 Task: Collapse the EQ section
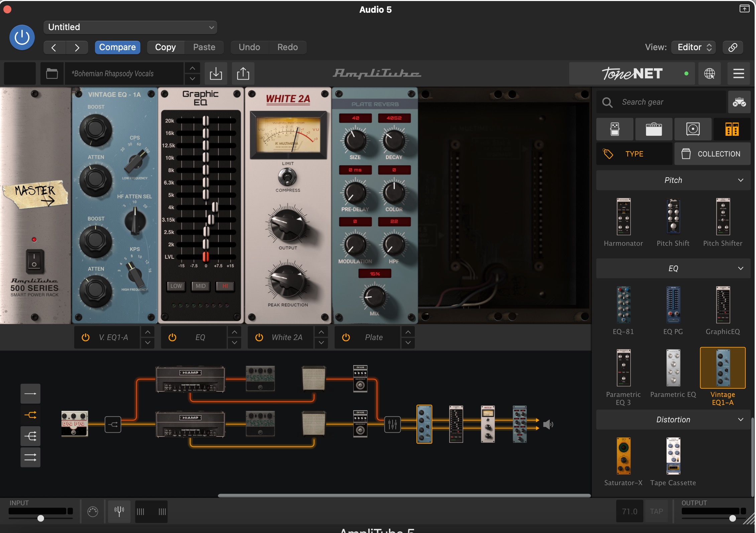click(673, 269)
